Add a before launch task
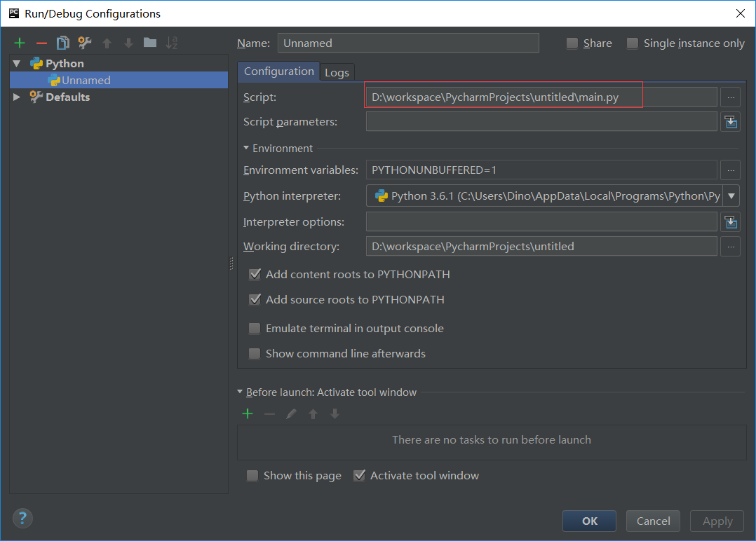The height and width of the screenshot is (541, 756). tap(248, 414)
